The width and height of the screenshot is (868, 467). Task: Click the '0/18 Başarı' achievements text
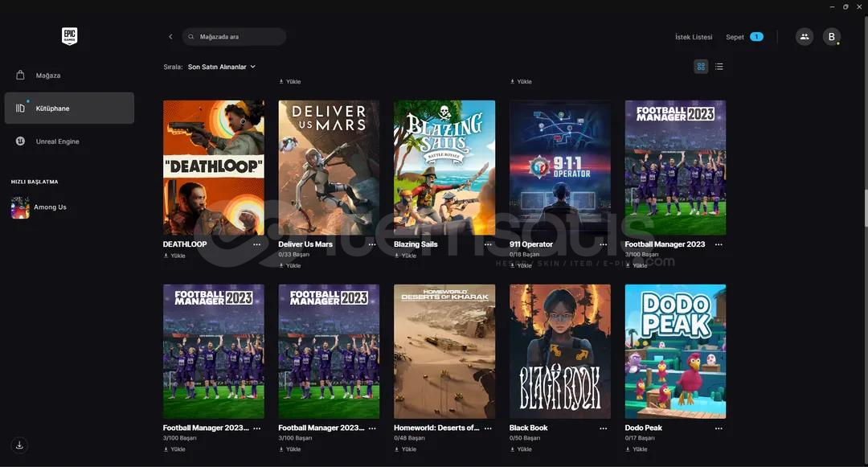[x=524, y=255]
